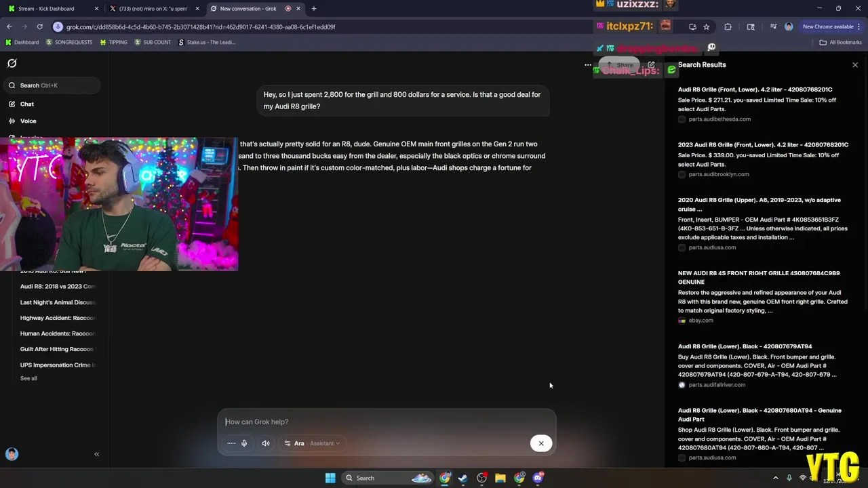Click the streamer webcam overlay thumbnail
868x488 pixels.
click(119, 204)
